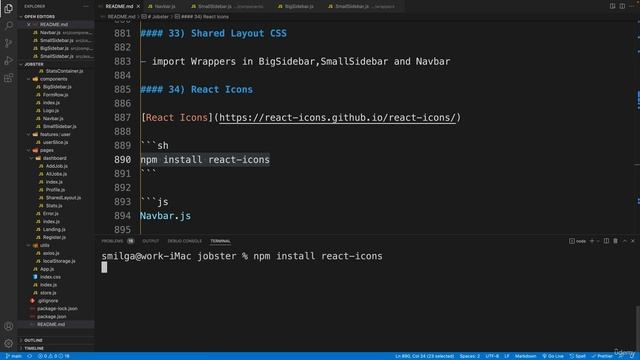Open Logo.js in the explorer
The height and width of the screenshot is (360, 640).
click(51, 111)
